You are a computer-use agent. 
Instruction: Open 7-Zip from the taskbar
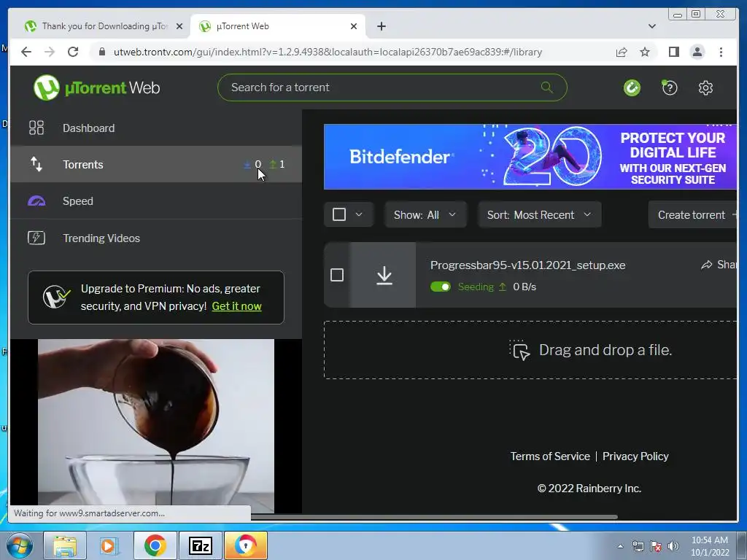coord(200,545)
